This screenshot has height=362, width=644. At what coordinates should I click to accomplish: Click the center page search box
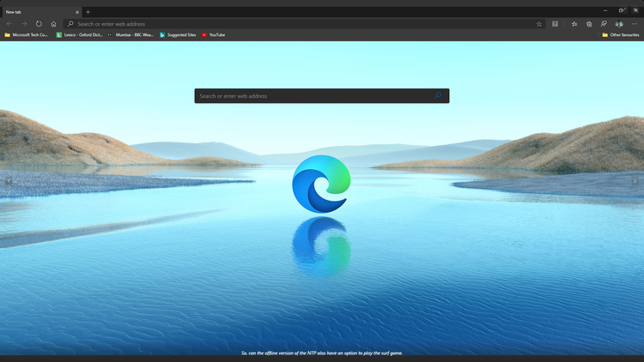(x=322, y=96)
